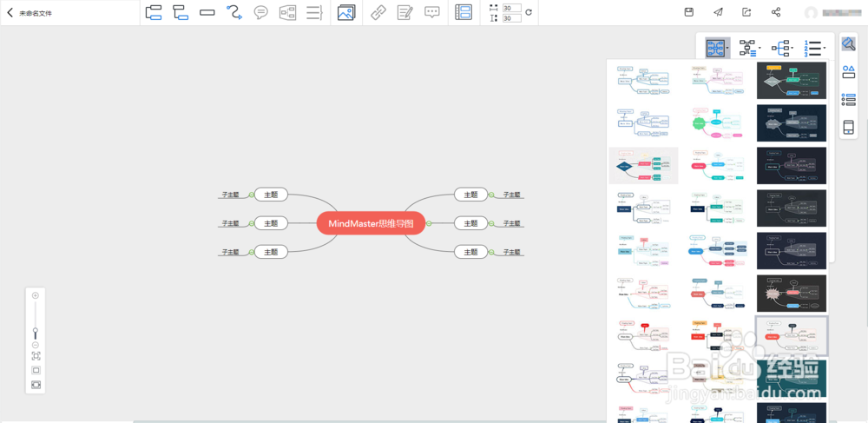Save the file with the floppy disk icon
This screenshot has width=868, height=423.
(689, 12)
